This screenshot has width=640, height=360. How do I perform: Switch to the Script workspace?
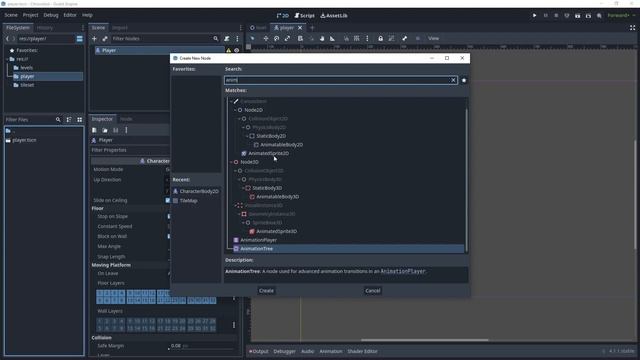(305, 16)
